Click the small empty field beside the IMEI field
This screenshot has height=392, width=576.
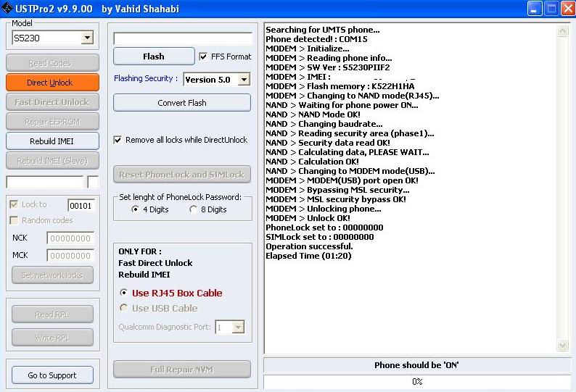[x=94, y=182]
